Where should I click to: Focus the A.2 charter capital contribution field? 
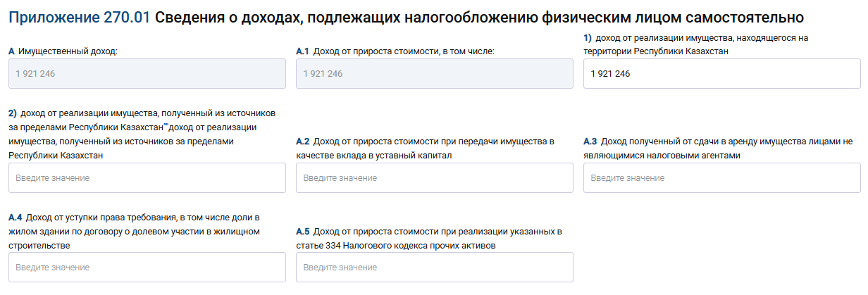(x=434, y=178)
